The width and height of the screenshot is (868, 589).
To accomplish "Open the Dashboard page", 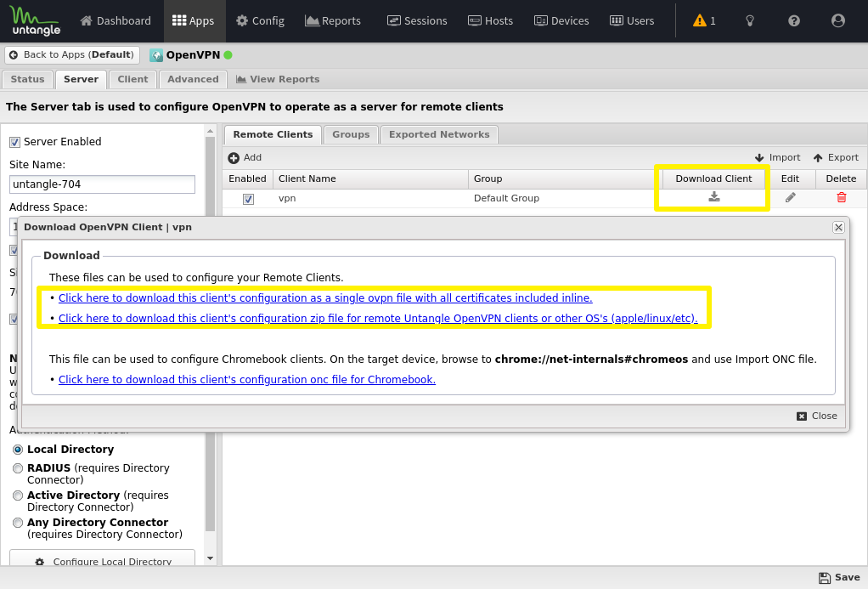I will point(116,20).
